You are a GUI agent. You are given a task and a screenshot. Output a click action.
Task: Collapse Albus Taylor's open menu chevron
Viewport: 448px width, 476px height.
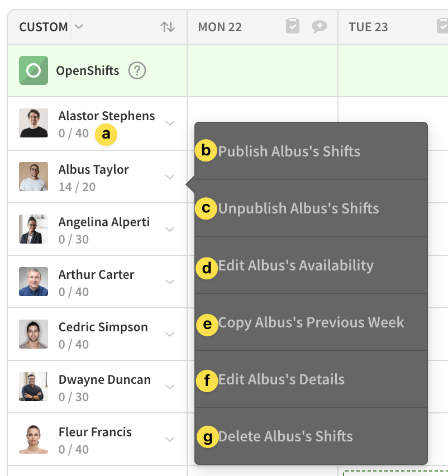[x=170, y=177]
